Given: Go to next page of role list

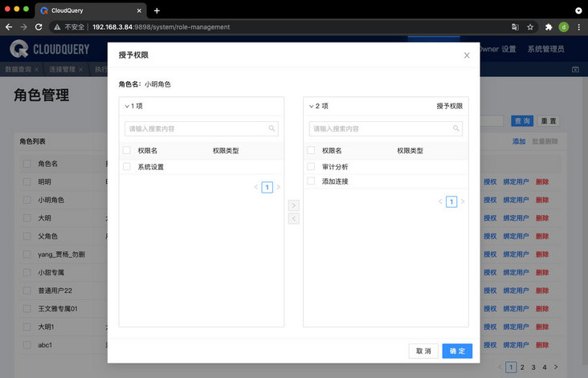Looking at the screenshot, I should tap(556, 367).
